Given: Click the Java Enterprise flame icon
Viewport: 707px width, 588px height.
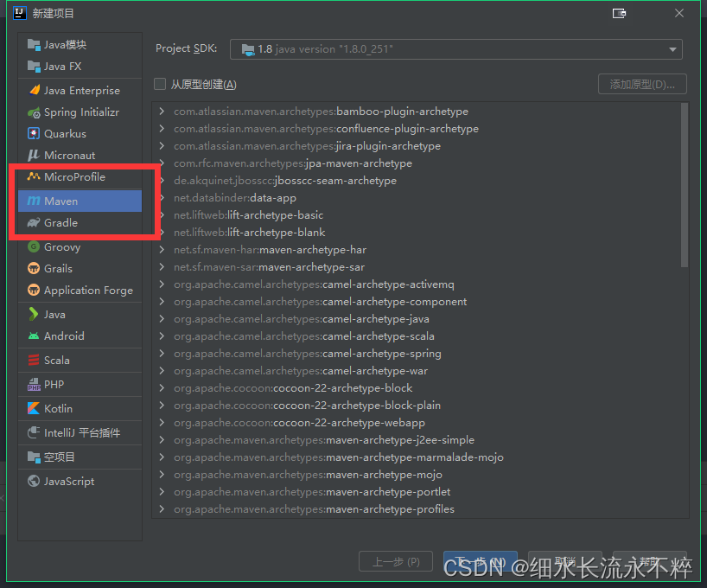Looking at the screenshot, I should click(34, 90).
